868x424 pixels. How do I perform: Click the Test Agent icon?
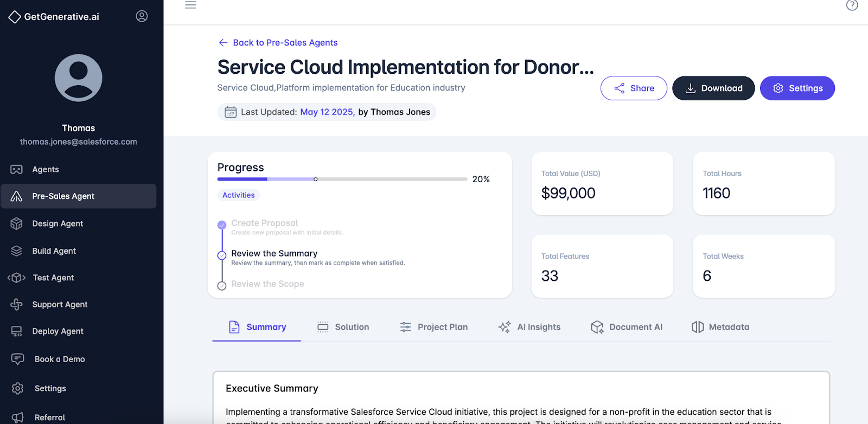pyautogui.click(x=17, y=278)
